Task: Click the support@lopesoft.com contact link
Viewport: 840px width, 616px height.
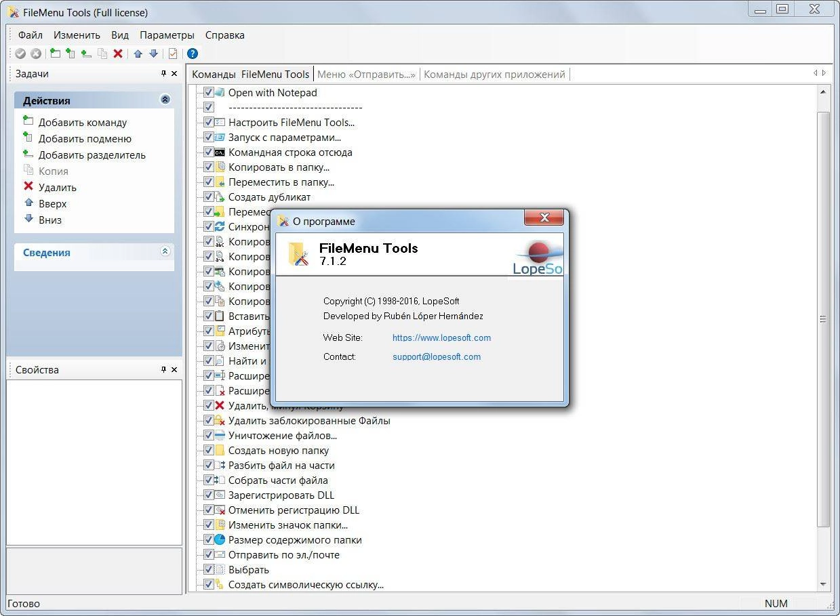Action: [x=437, y=356]
